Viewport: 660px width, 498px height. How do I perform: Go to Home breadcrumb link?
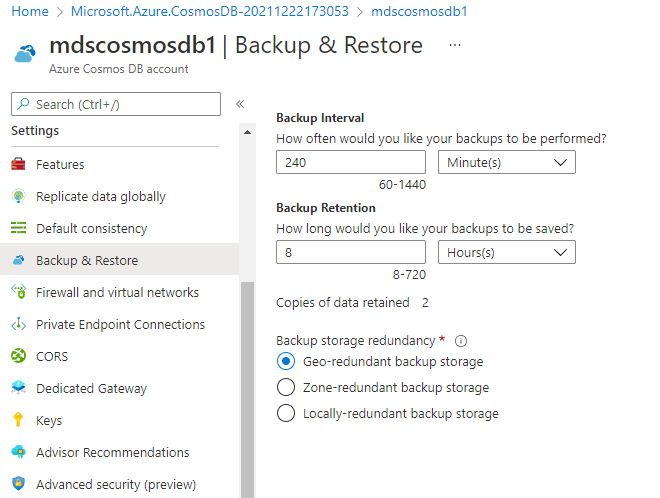pyautogui.click(x=30, y=11)
